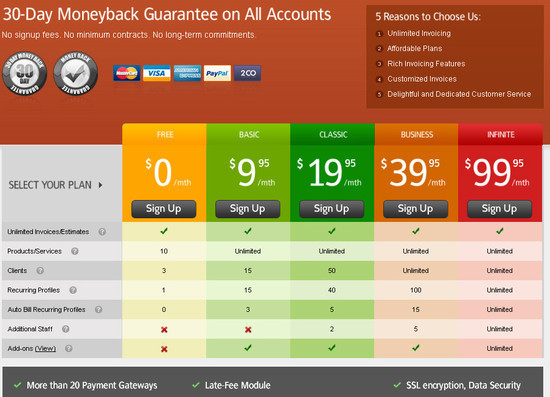Image resolution: width=550 pixels, height=397 pixels.
Task: Click the VISA card icon
Action: [x=157, y=73]
